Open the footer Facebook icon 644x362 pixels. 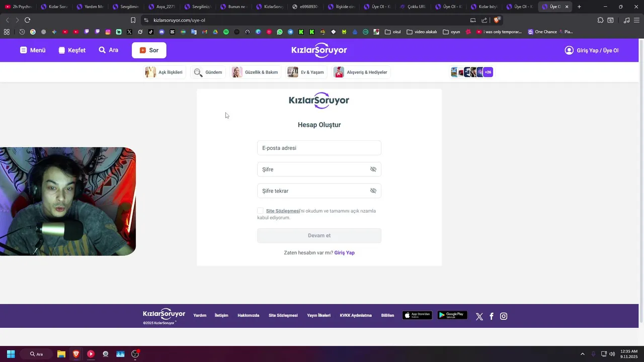(x=492, y=316)
